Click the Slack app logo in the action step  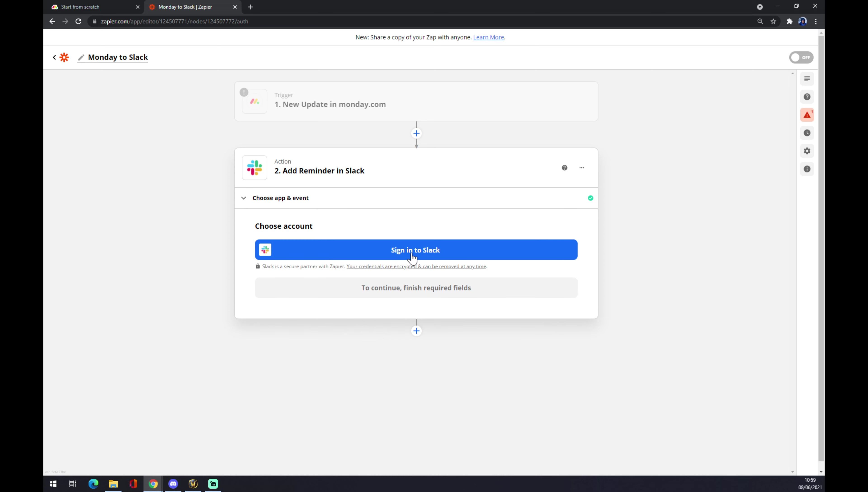[x=254, y=168]
